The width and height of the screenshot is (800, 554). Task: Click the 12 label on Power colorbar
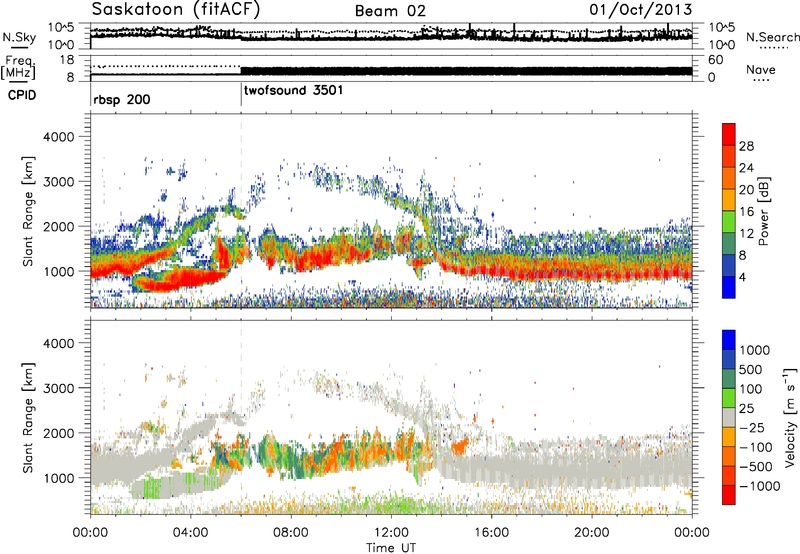tap(746, 234)
